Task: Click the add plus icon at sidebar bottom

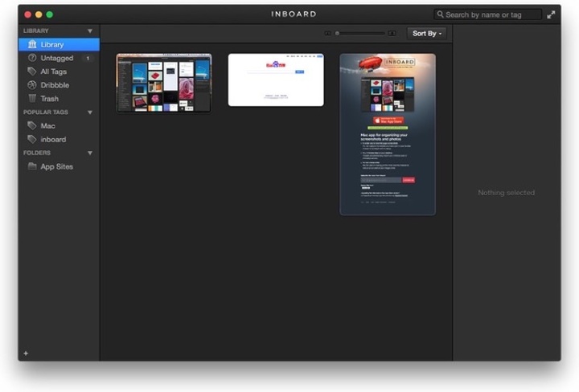Action: [x=26, y=353]
